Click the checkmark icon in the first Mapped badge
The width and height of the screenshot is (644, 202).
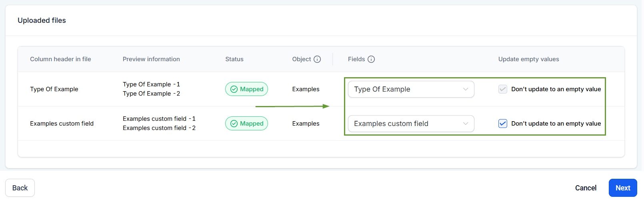tap(234, 89)
